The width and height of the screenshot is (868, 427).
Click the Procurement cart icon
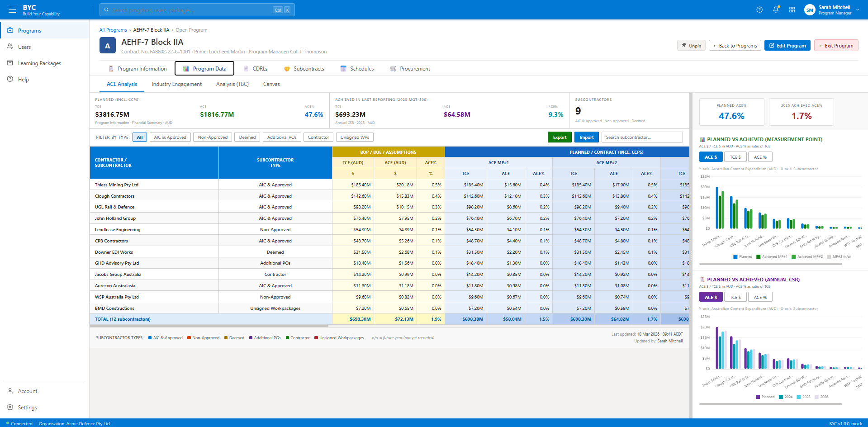[x=393, y=69]
